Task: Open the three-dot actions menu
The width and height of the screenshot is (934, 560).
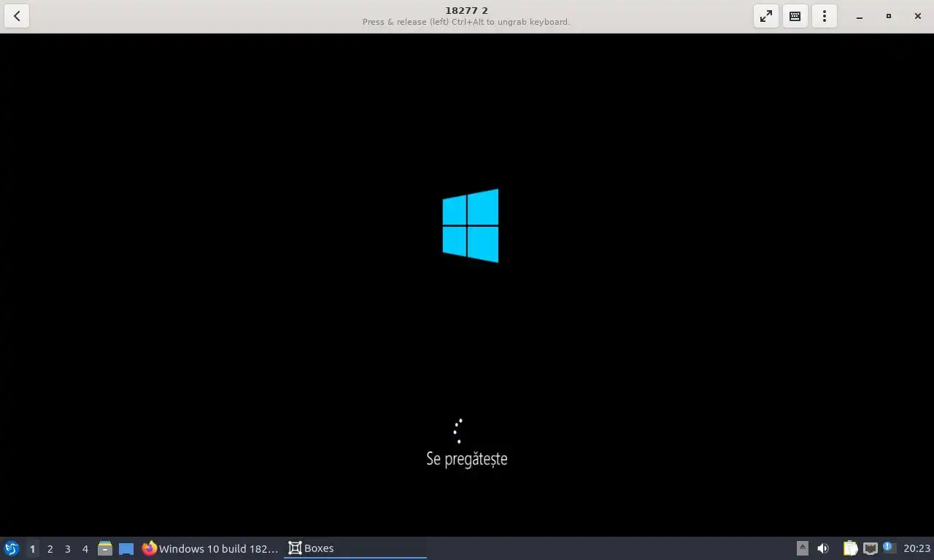Action: [825, 16]
